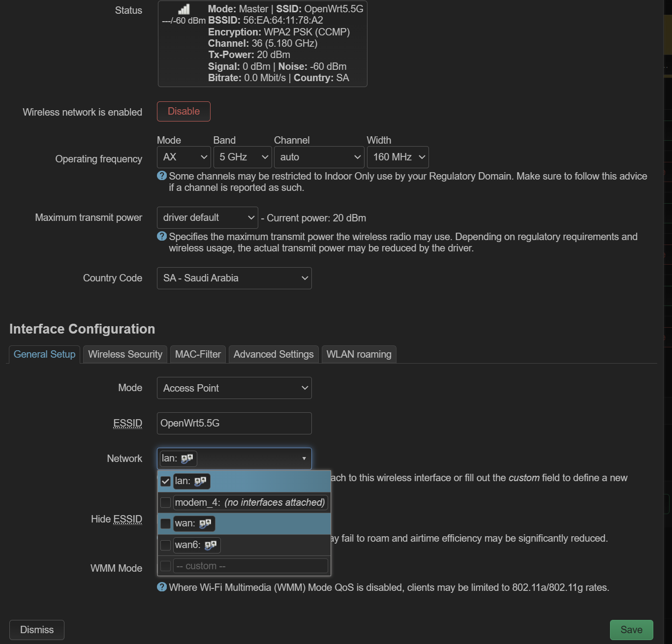
Task: Click the Tx-Power: 20 dBm status line
Action: coord(249,55)
